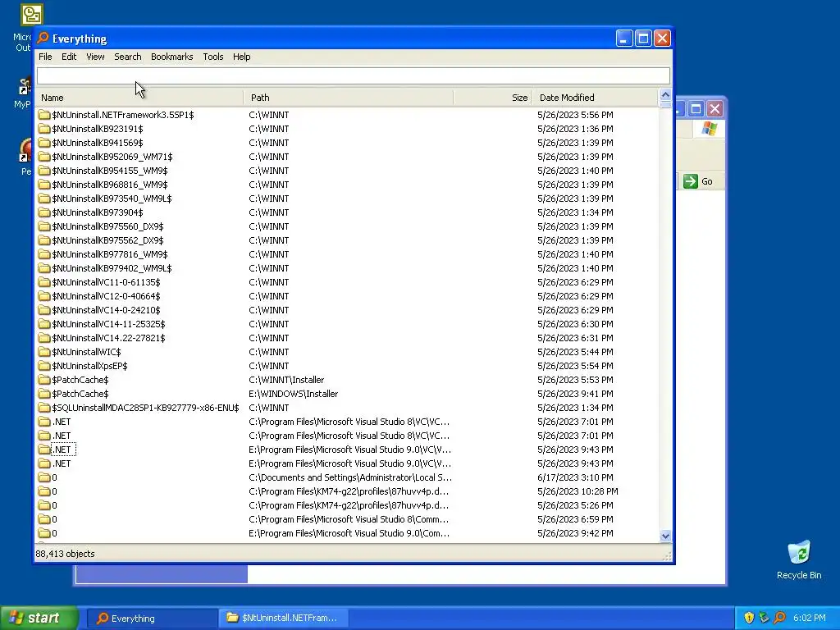Click path C:\Documents and Settings\Administrator\Local S…
840x630 pixels.
[x=350, y=477]
